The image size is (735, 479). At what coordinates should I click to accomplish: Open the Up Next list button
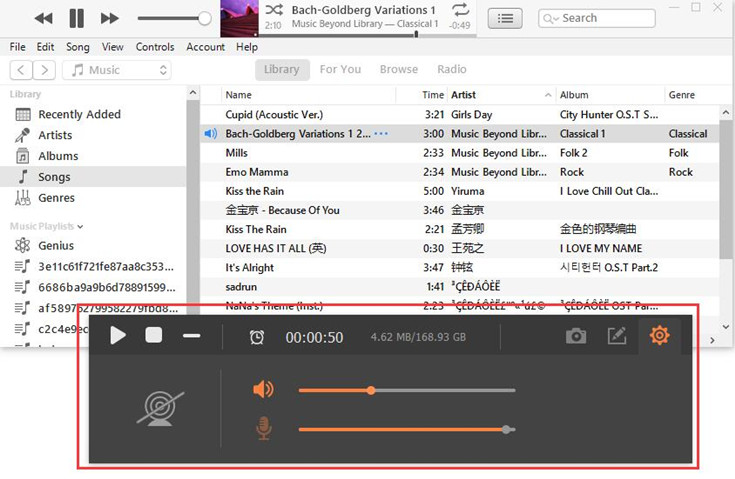pyautogui.click(x=505, y=18)
